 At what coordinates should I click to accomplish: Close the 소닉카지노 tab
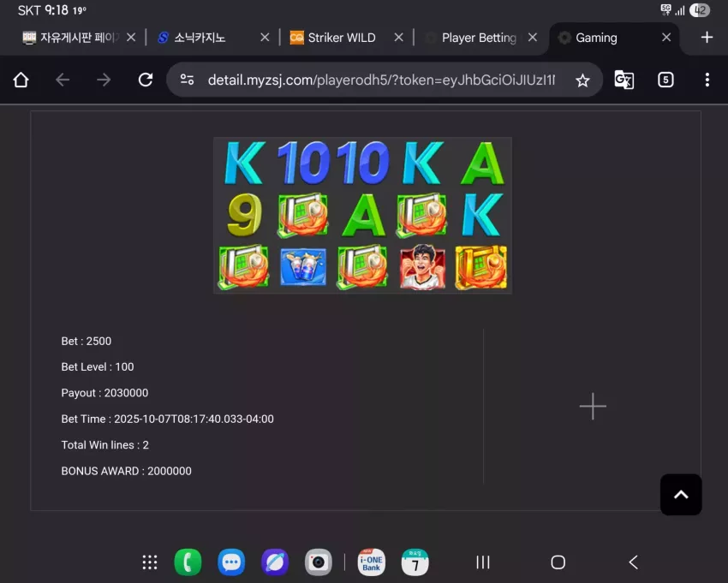pos(265,37)
